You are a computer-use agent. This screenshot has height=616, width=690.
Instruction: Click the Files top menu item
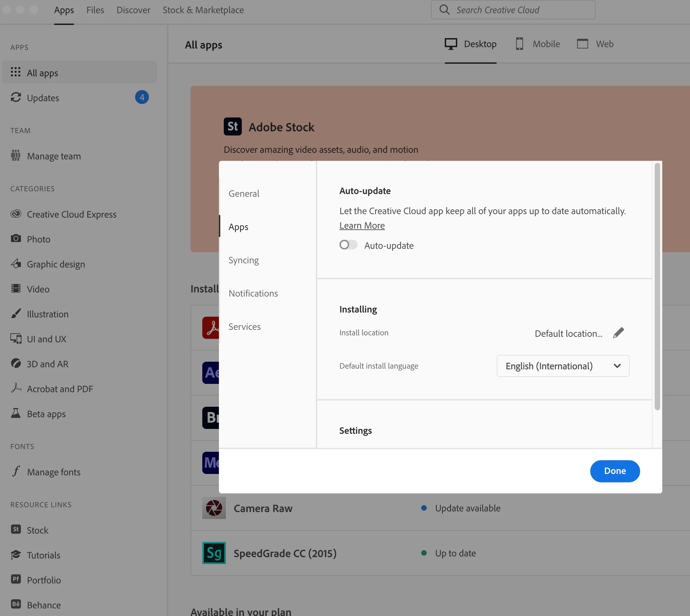pos(95,10)
